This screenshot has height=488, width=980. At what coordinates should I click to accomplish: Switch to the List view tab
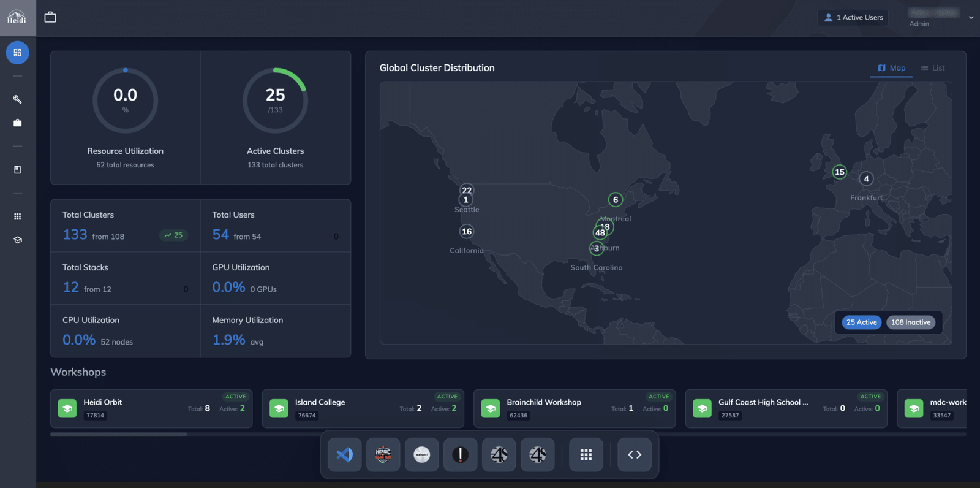pyautogui.click(x=933, y=68)
